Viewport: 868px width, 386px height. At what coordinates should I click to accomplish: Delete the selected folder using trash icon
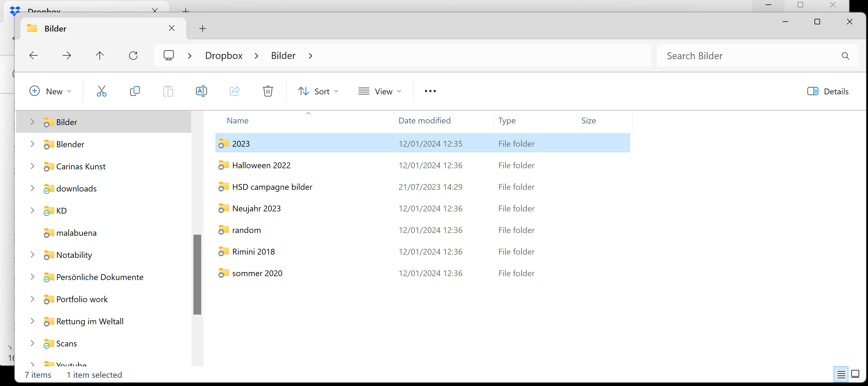(268, 91)
